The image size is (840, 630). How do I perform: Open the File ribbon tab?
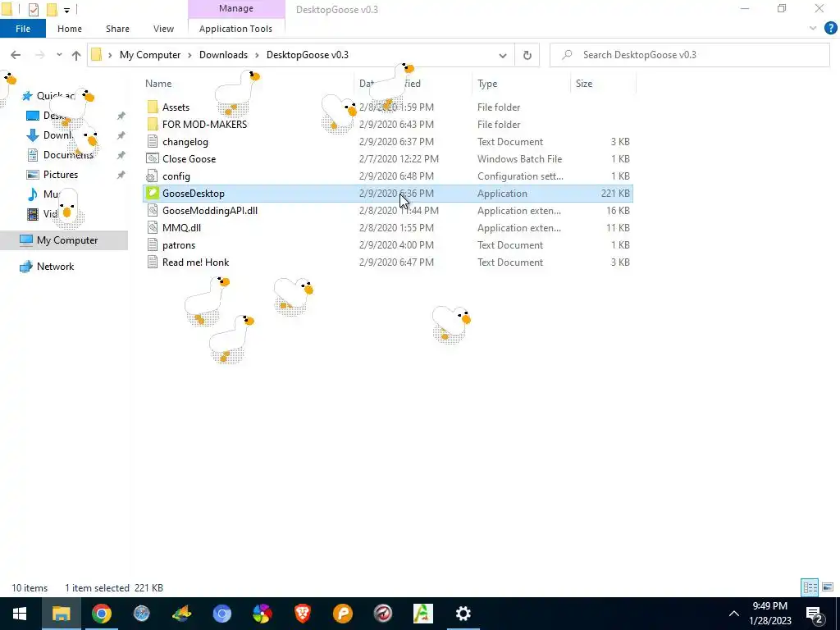[x=23, y=29]
